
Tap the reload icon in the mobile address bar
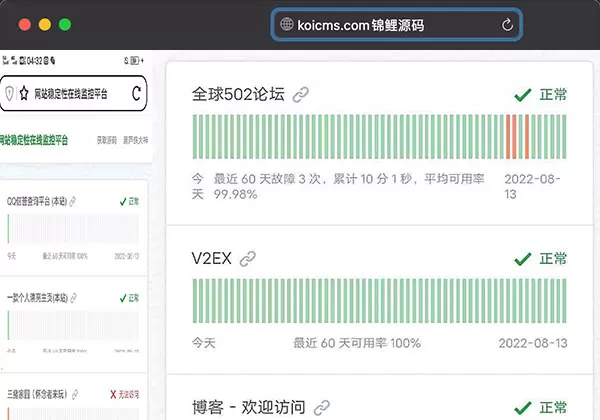tap(136, 93)
